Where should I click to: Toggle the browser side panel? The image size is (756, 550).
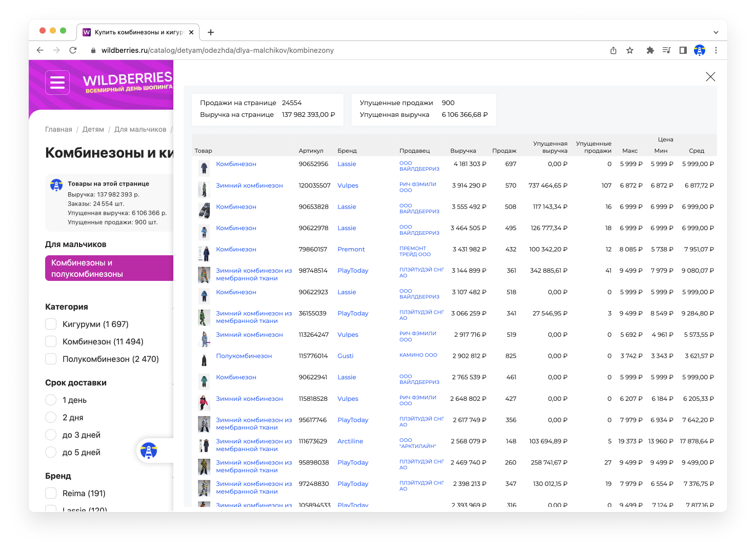pyautogui.click(x=683, y=50)
